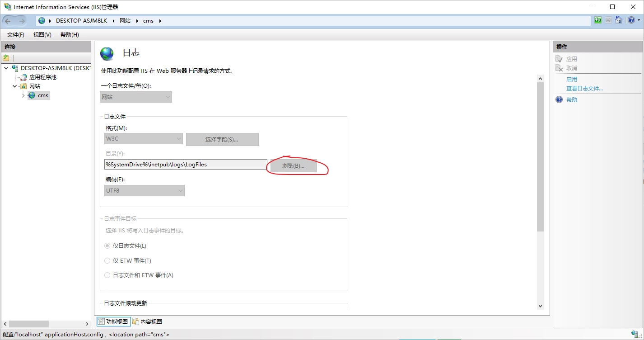644x340 pixels.
Task: Click the vertical scrollbar thumb in log pane
Action: pos(541,157)
